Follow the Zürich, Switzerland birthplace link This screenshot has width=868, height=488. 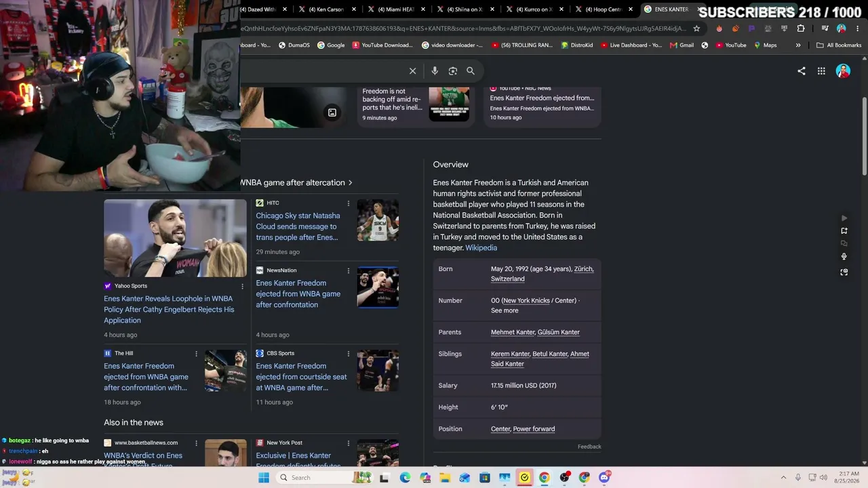pos(542,274)
